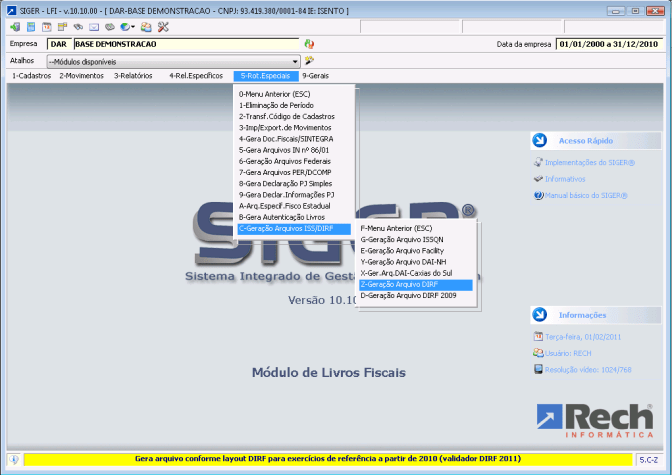Click the green exit door toolbar icon
This screenshot has height=475, width=672.
point(15,27)
